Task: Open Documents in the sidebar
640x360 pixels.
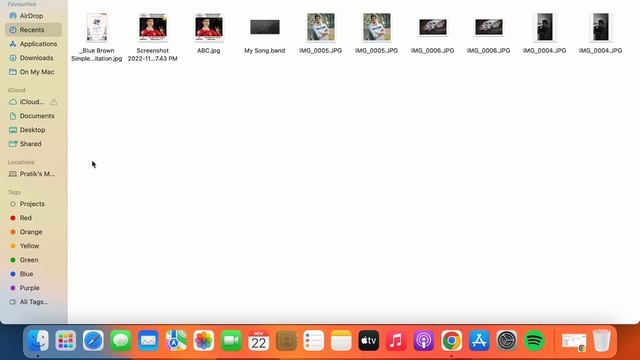Action: [x=33, y=116]
